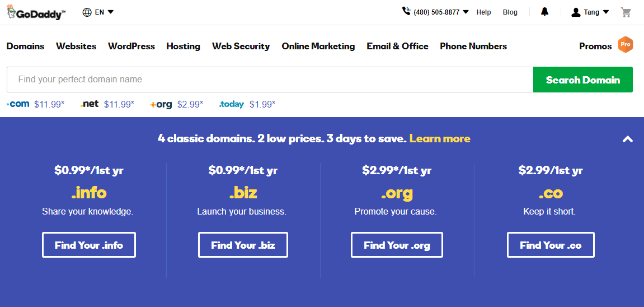The width and height of the screenshot is (644, 307).
Task: Click the domain name search field
Action: tap(269, 80)
